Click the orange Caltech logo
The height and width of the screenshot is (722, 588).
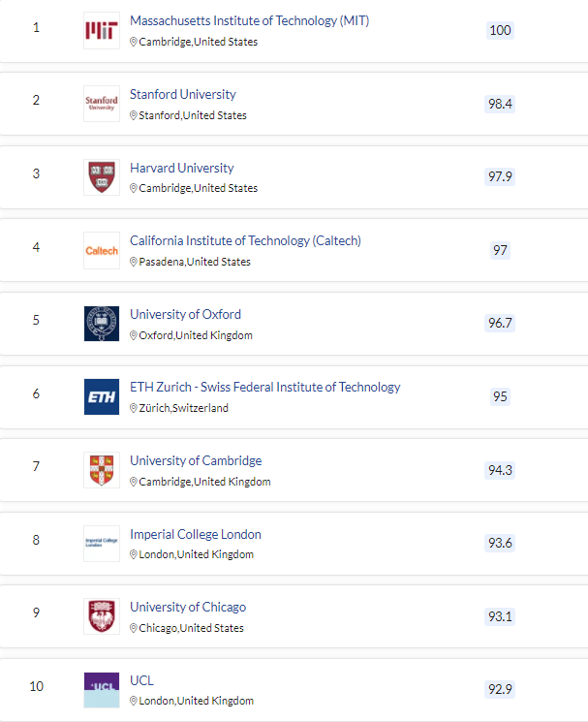(x=102, y=250)
